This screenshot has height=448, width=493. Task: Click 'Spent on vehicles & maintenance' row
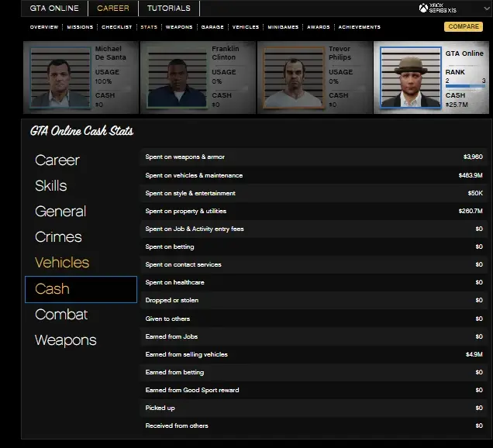(x=313, y=175)
